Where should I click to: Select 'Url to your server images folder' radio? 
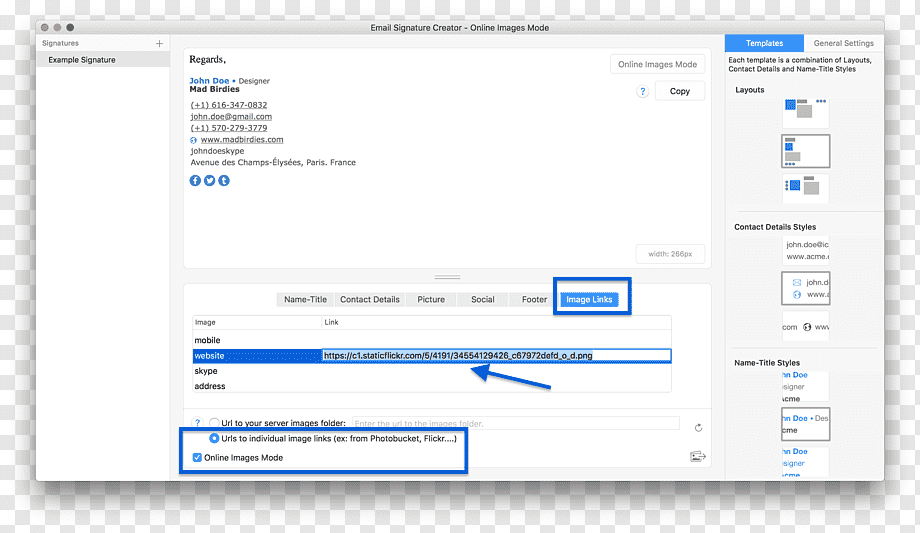click(x=214, y=423)
